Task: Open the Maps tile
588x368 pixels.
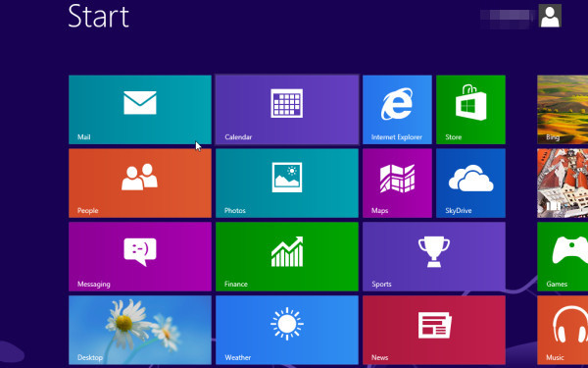Action: [397, 184]
